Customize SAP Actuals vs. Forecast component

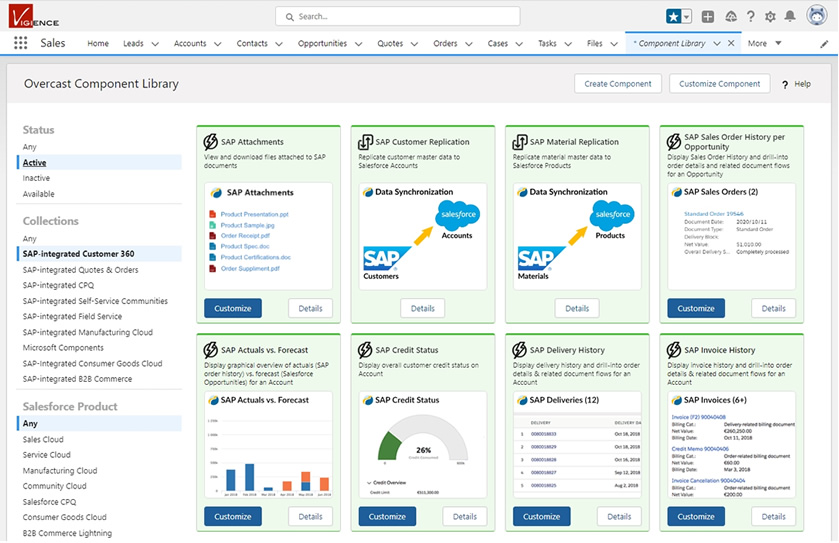coord(233,516)
